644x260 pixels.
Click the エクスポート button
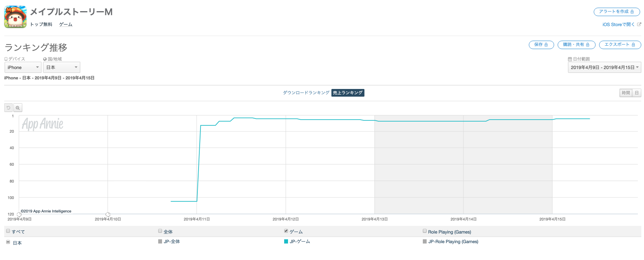[620, 45]
